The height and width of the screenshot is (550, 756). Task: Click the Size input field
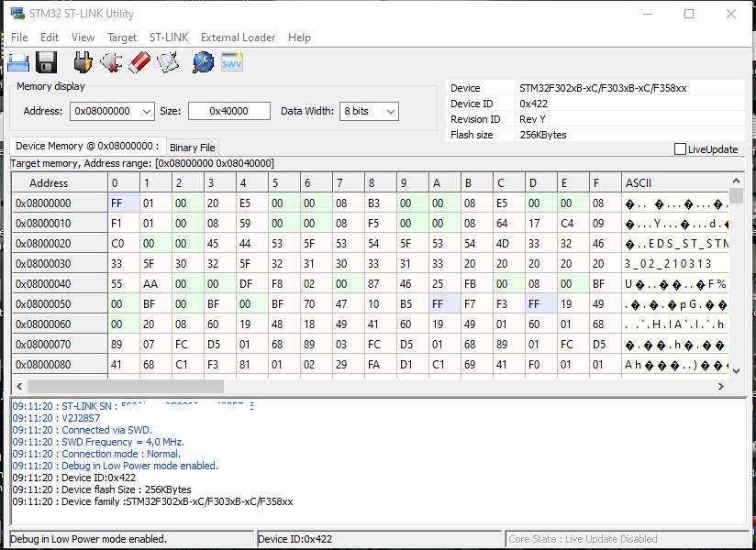pos(228,111)
